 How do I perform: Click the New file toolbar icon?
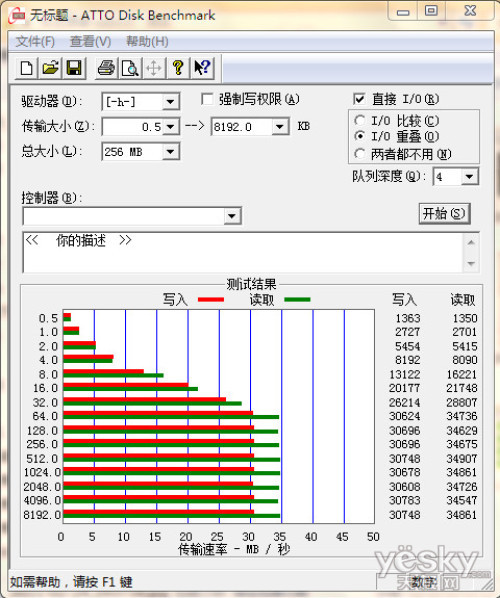(x=26, y=68)
